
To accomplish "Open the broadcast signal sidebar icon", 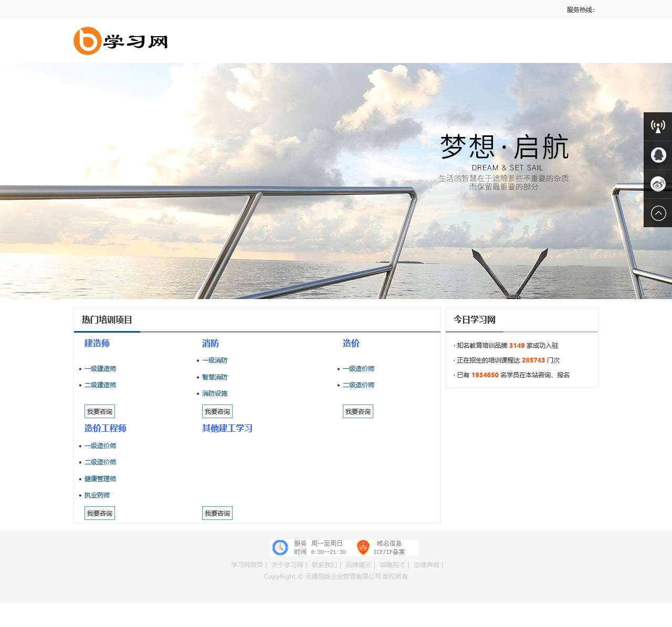I will [658, 126].
